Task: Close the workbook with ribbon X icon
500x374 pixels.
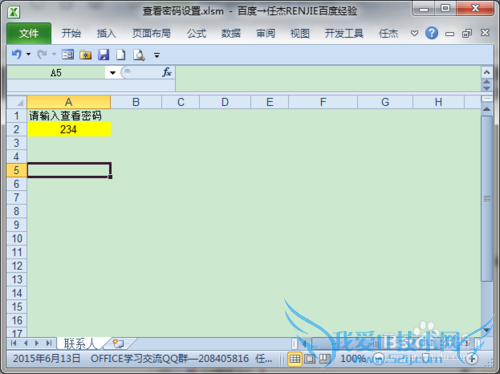Action: pyautogui.click(x=485, y=33)
